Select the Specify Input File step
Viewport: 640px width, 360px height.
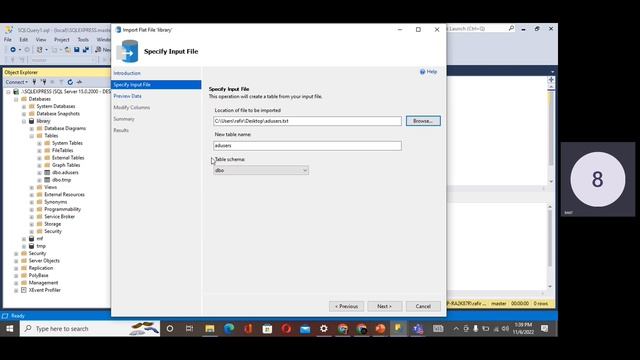click(156, 84)
